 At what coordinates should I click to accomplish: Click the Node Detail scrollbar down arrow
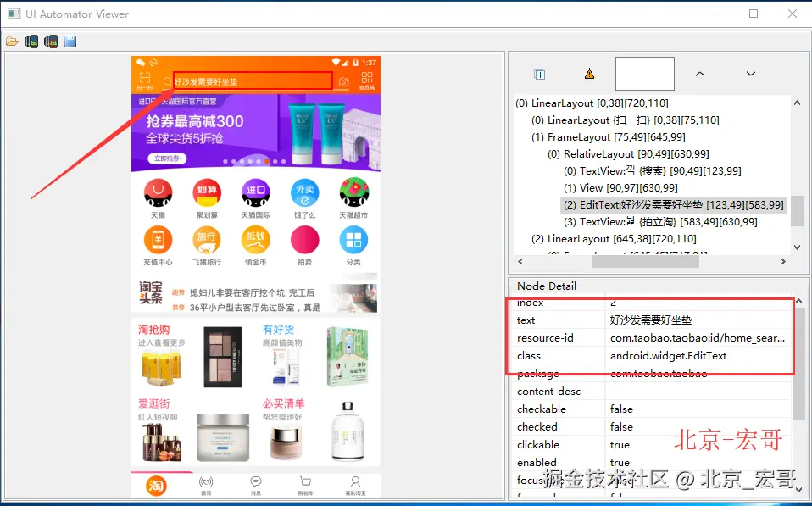[799, 489]
